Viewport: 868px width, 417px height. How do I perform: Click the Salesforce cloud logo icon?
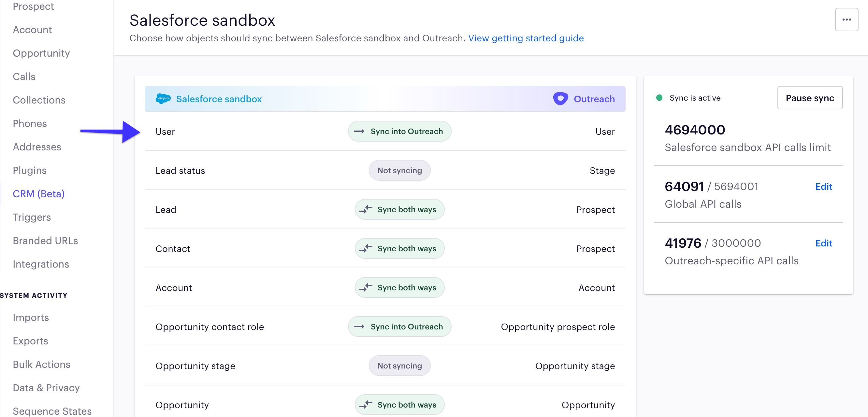[163, 99]
